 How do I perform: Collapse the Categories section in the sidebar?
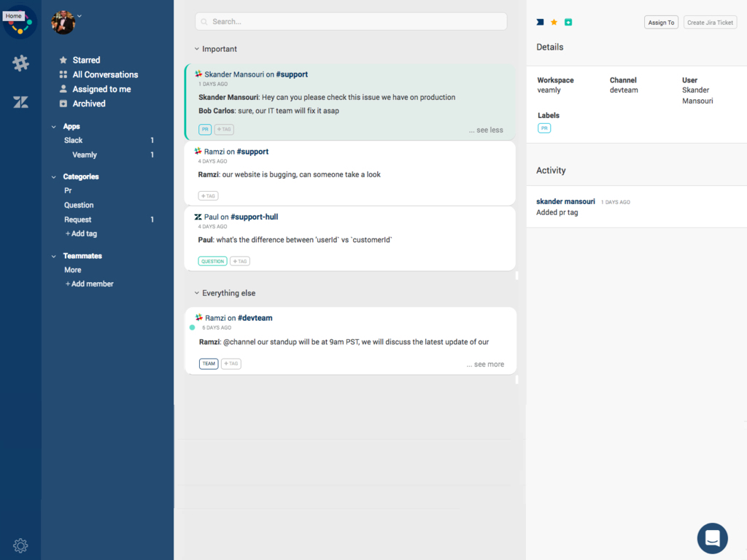53,176
